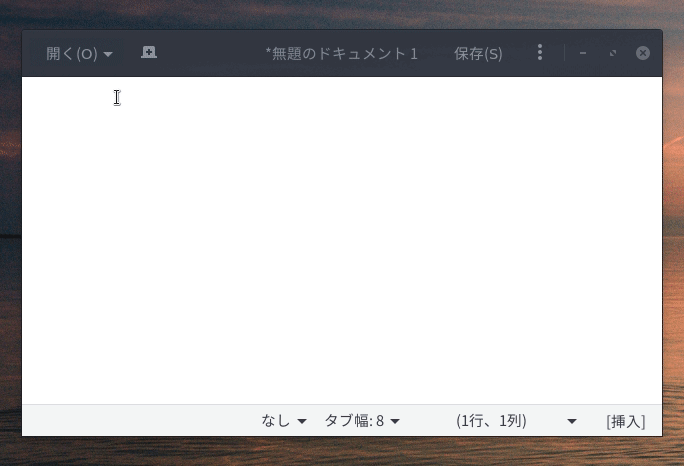The width and height of the screenshot is (684, 466).
Task: Open the タブ幅: 8 tab width dropdown
Action: click(x=362, y=421)
